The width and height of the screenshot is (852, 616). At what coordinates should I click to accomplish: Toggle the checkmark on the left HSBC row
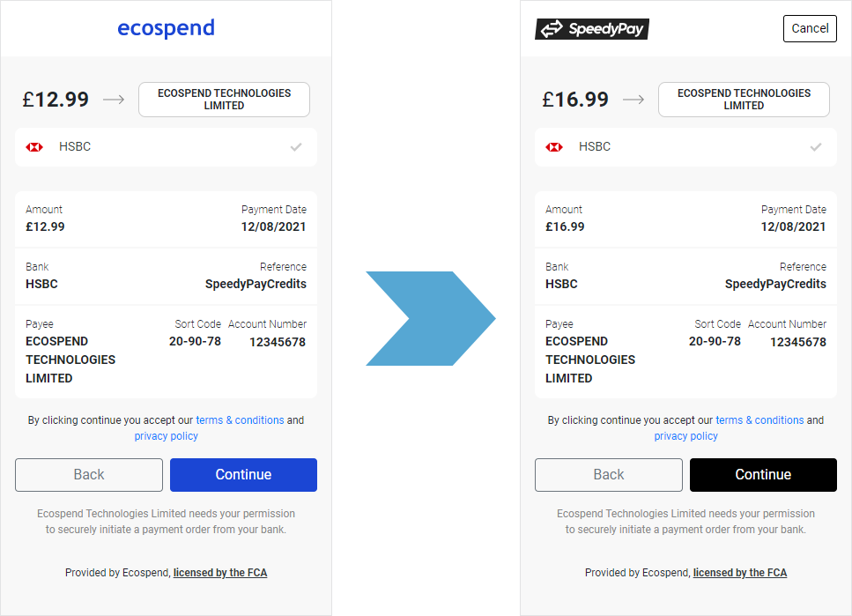pyautogui.click(x=296, y=146)
